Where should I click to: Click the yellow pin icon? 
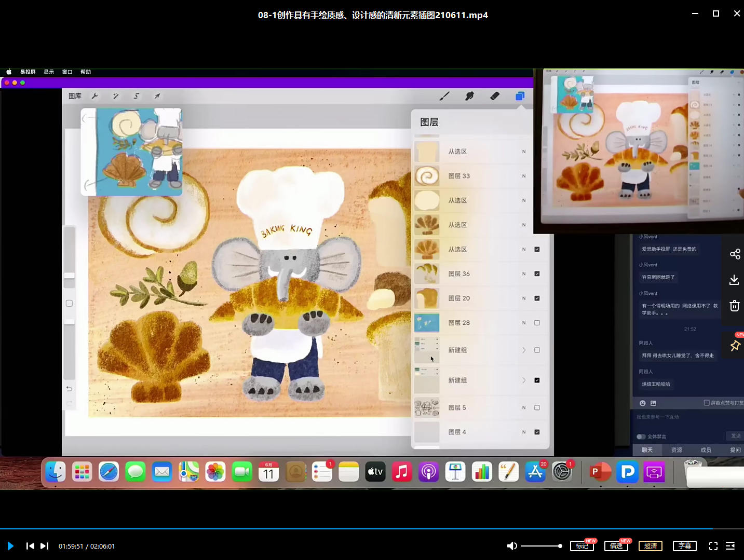pos(735,346)
